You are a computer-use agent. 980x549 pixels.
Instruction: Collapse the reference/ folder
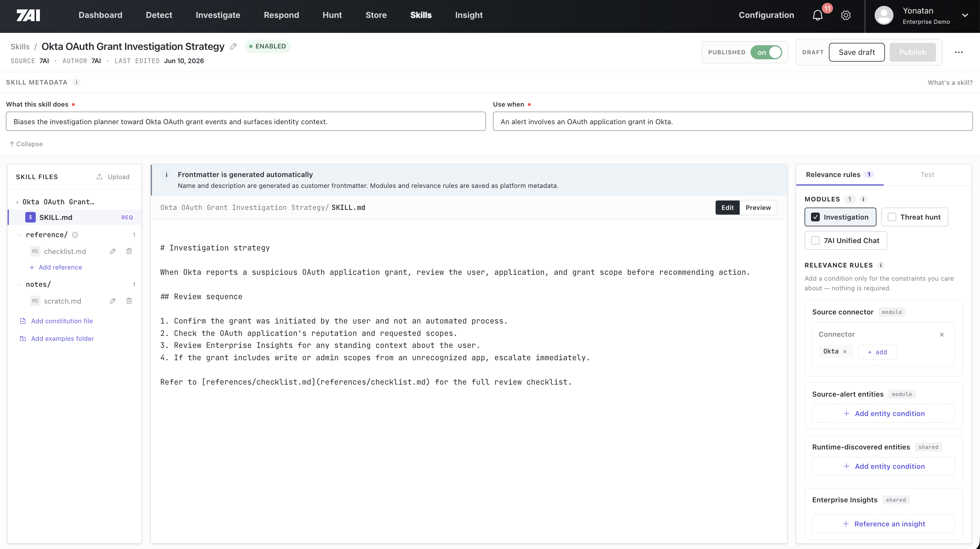point(19,235)
